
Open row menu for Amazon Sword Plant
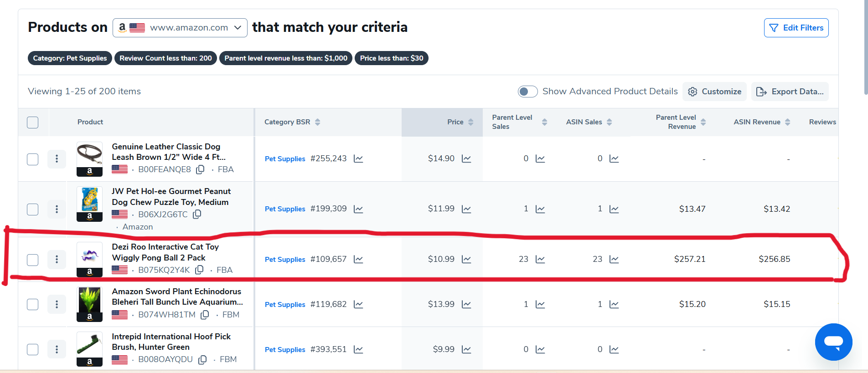57,304
